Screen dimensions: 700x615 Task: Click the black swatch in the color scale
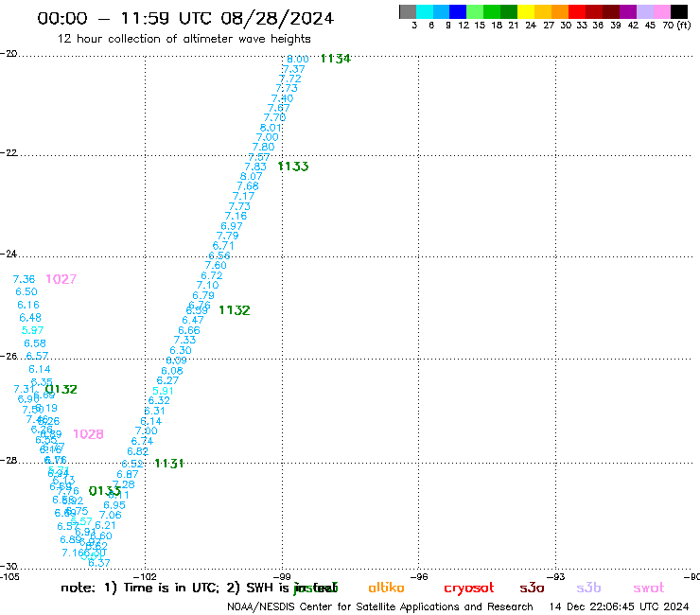[679, 11]
